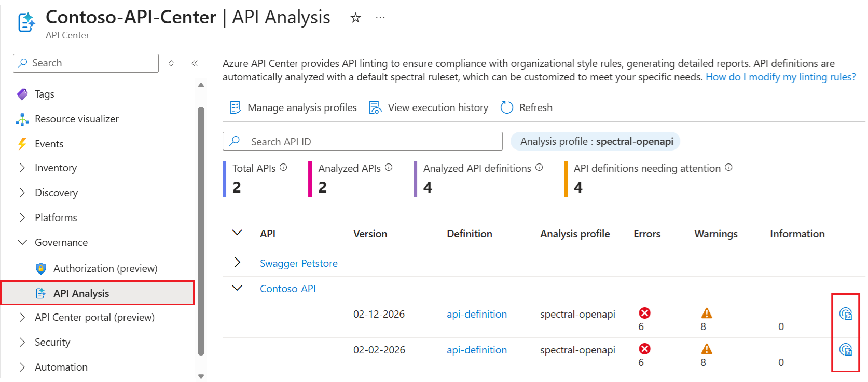Click info icon beside Analyzed API definitions

click(x=539, y=168)
